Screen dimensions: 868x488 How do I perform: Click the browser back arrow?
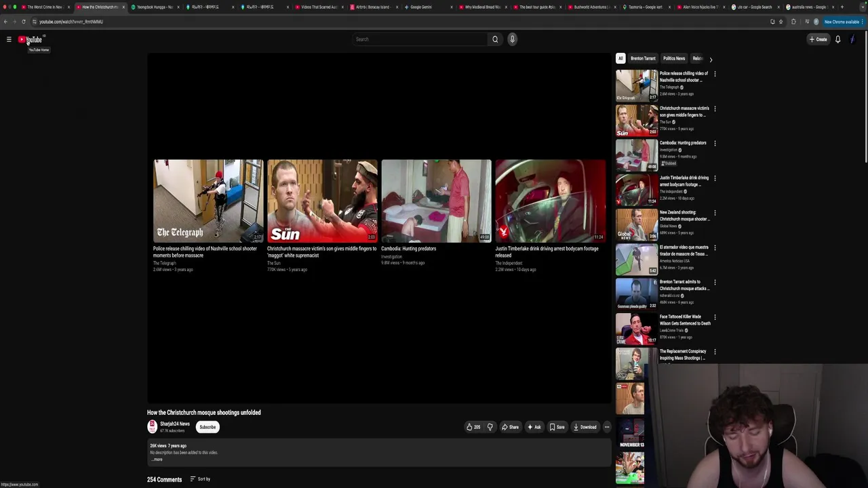(x=5, y=22)
